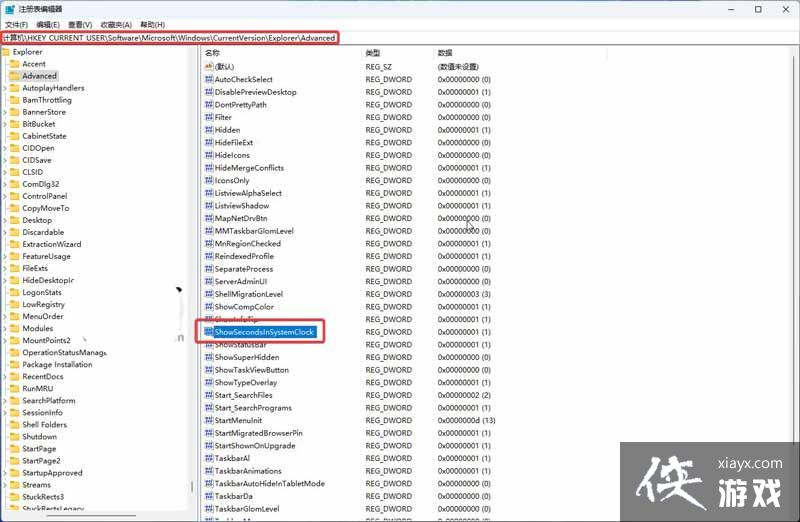Open the 查看(V) menu

coord(80,24)
